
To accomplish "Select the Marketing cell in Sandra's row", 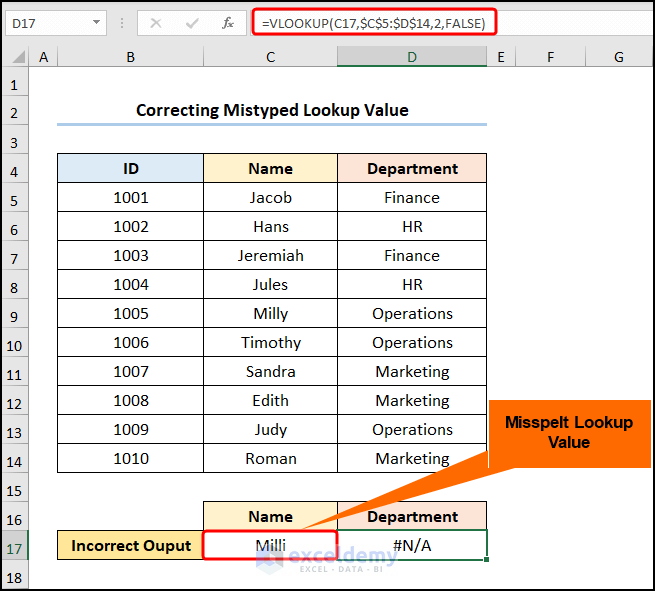I will (x=412, y=371).
